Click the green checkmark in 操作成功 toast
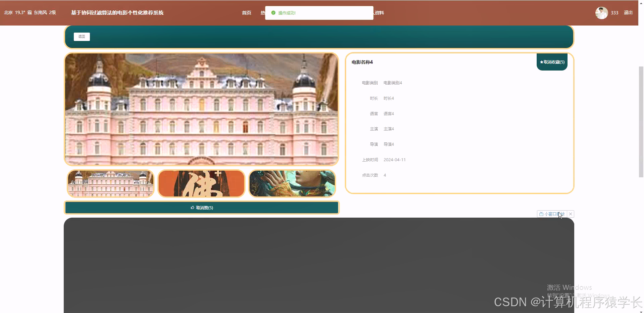This screenshot has height=313, width=644. point(273,13)
